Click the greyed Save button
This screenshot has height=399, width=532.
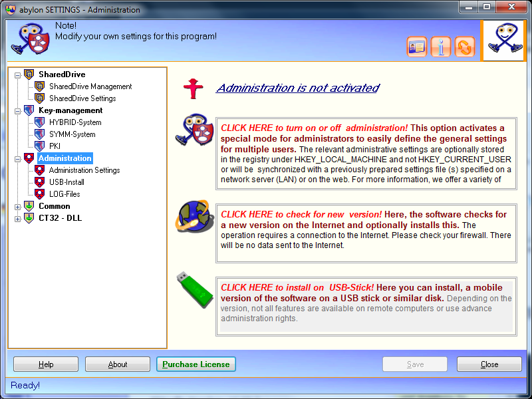tap(415, 364)
